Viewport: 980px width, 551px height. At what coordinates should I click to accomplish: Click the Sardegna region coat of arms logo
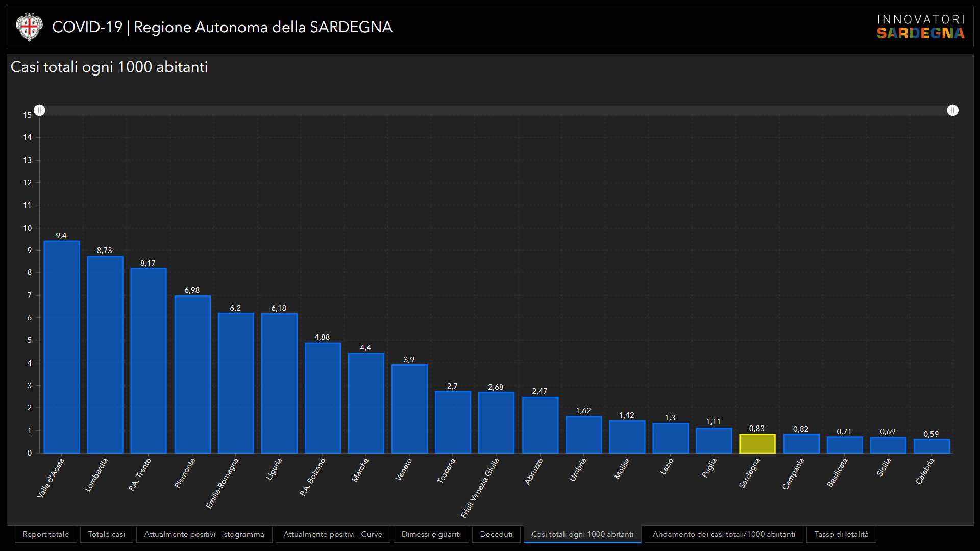pos(29,27)
